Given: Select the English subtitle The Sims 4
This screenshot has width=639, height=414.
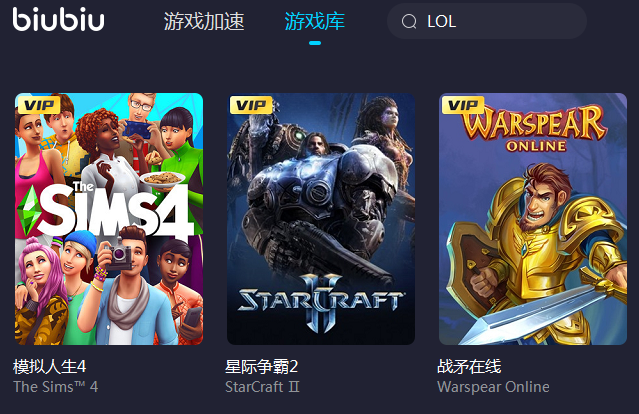Looking at the screenshot, I should tap(55, 387).
